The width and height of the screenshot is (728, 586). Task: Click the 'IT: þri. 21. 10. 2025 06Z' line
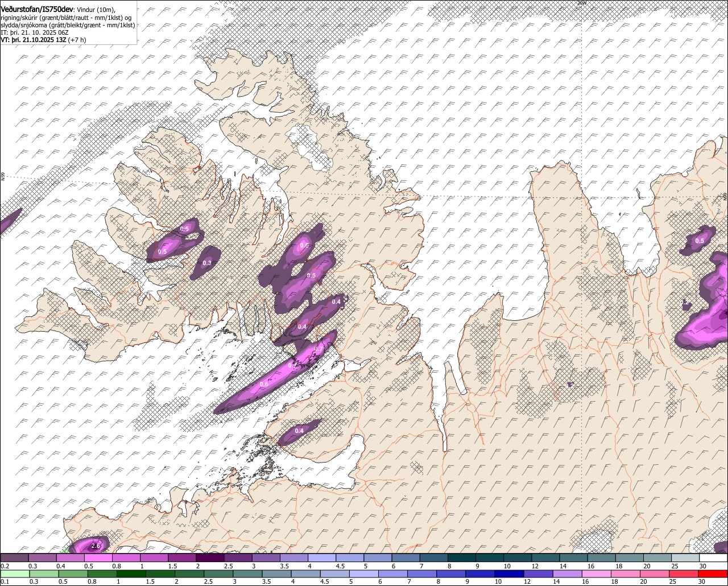click(x=35, y=32)
